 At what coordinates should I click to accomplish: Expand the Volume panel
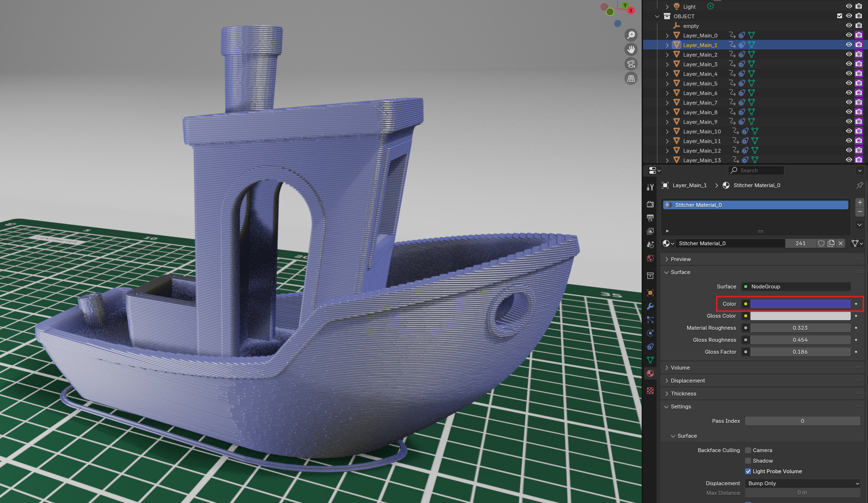click(x=680, y=368)
